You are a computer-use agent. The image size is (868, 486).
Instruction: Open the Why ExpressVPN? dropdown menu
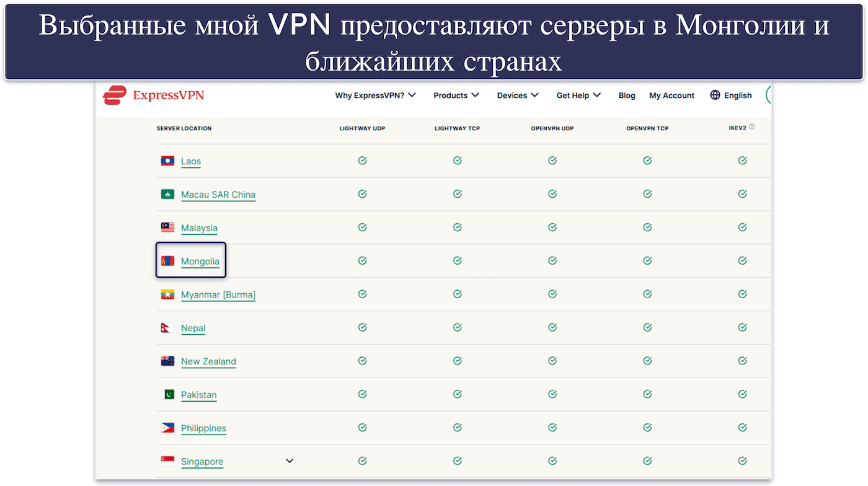[375, 95]
